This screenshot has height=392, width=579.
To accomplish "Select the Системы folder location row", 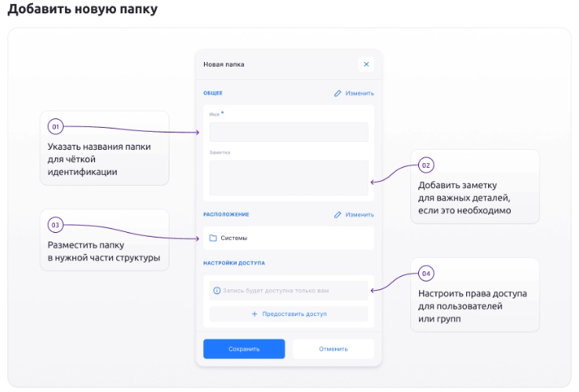I will tap(289, 238).
